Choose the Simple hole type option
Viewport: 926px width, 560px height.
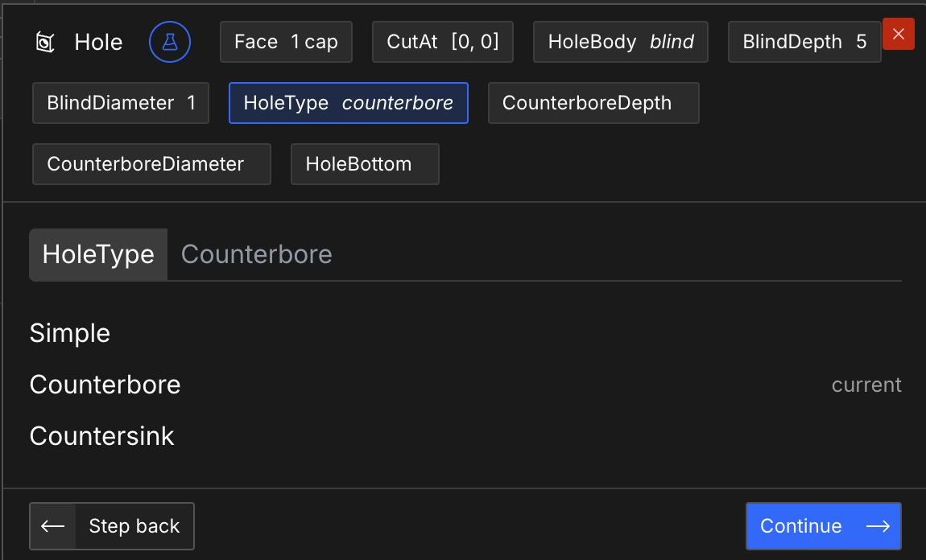(70, 333)
